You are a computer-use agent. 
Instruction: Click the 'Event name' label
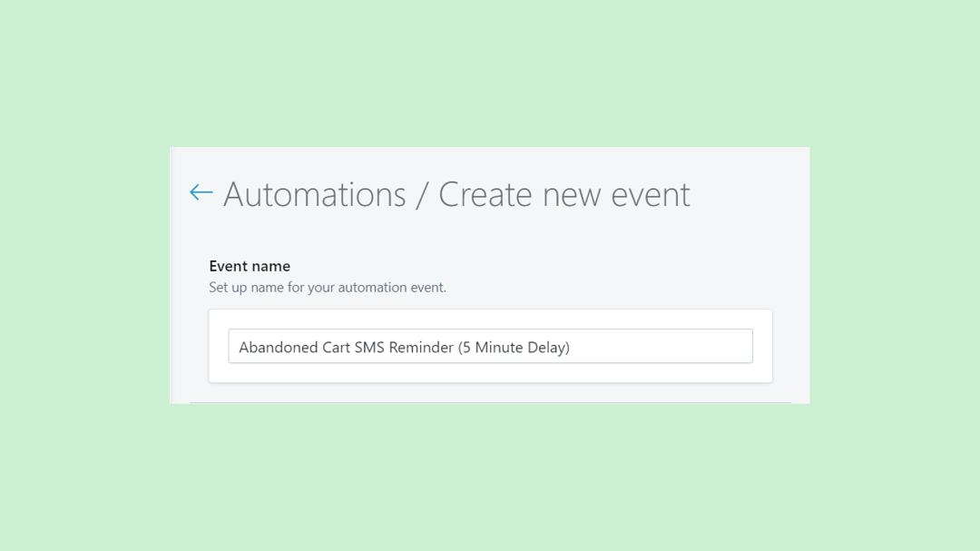point(250,266)
